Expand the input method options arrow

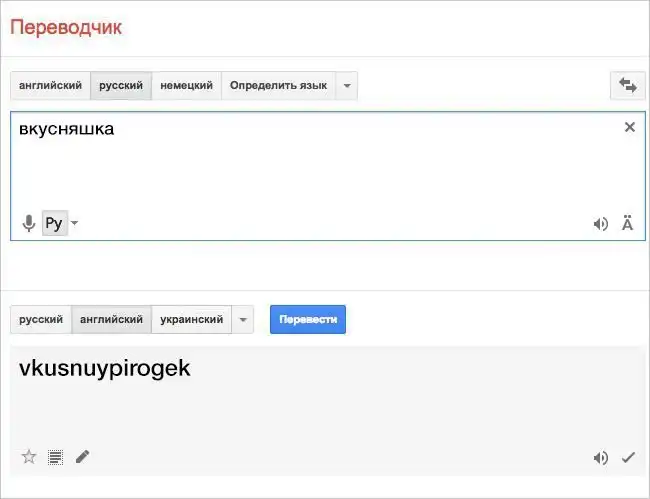(75, 224)
